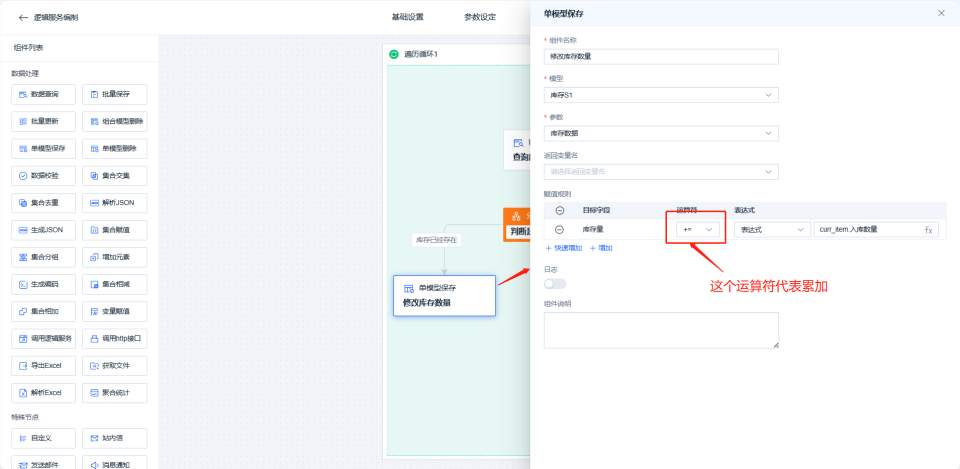Viewport: 960px width, 469px height.
Task: Click the 自定义 special node icon
Action: 23,438
